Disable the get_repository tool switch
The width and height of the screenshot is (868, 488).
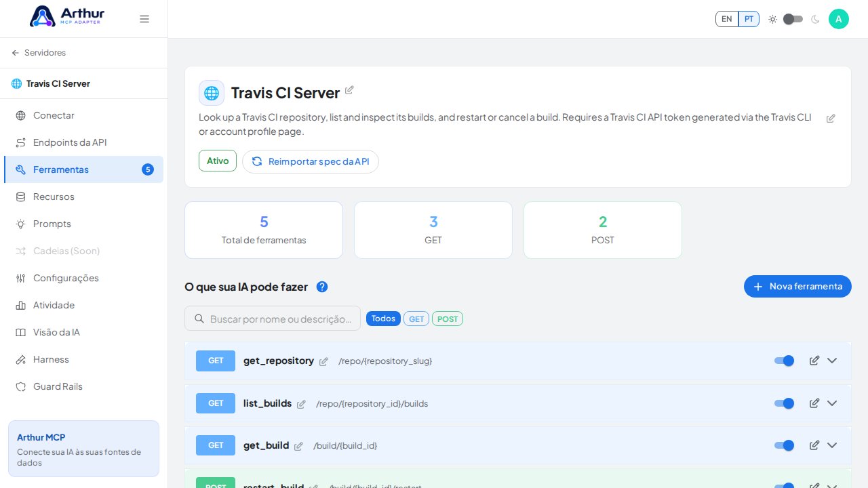tap(785, 361)
